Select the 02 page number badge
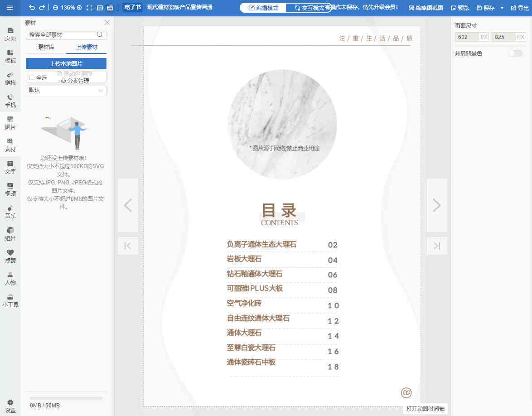This screenshot has height=416, width=532. click(406, 393)
